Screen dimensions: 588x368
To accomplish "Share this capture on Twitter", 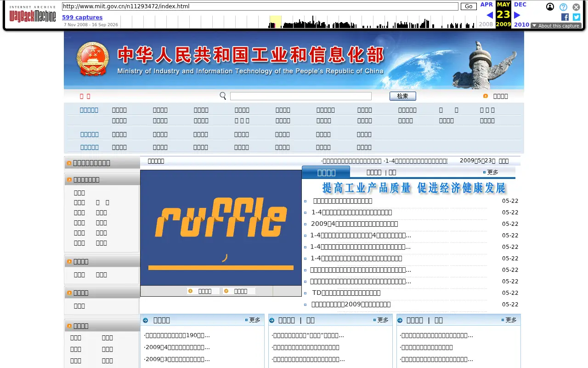I will pyautogui.click(x=577, y=17).
